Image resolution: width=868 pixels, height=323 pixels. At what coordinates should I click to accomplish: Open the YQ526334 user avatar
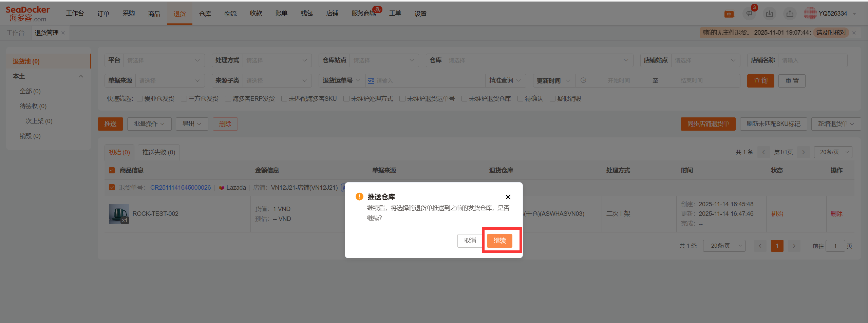coord(810,14)
